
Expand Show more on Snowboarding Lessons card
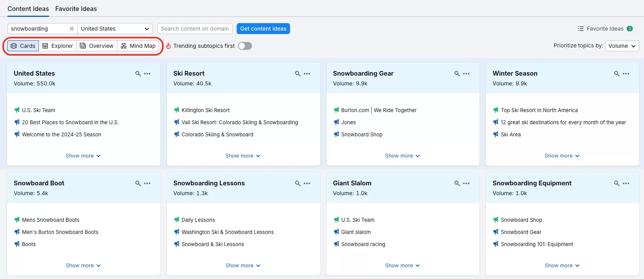(243, 266)
